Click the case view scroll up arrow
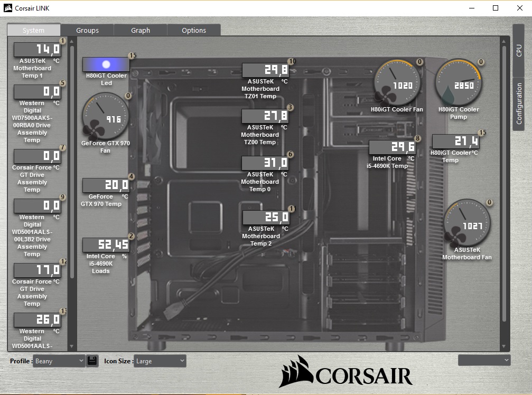The image size is (532, 395). [x=504, y=41]
